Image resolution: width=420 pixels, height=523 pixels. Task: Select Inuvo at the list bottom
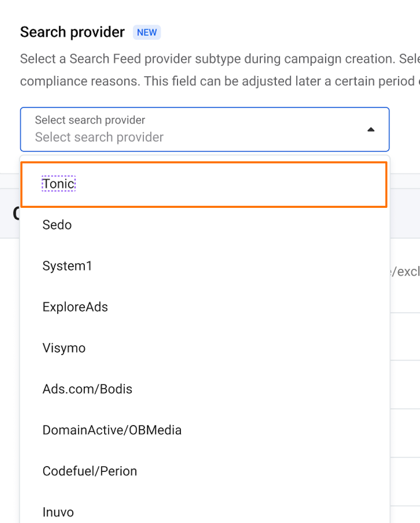coord(58,512)
